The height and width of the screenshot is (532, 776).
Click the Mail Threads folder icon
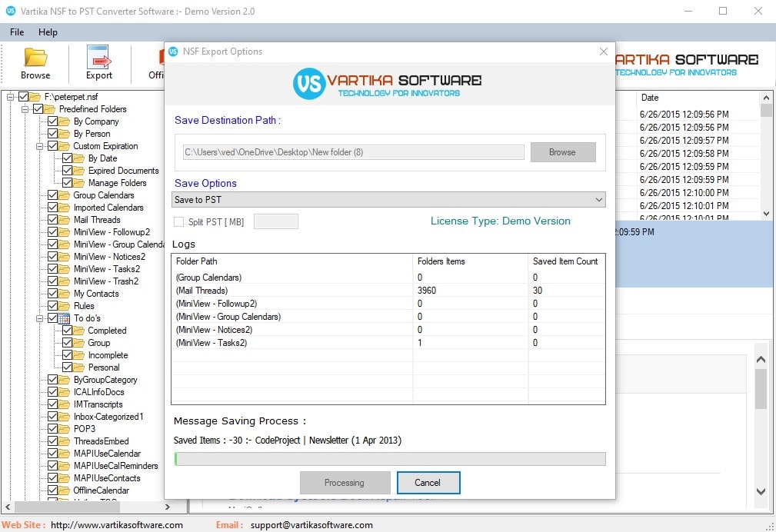point(65,220)
